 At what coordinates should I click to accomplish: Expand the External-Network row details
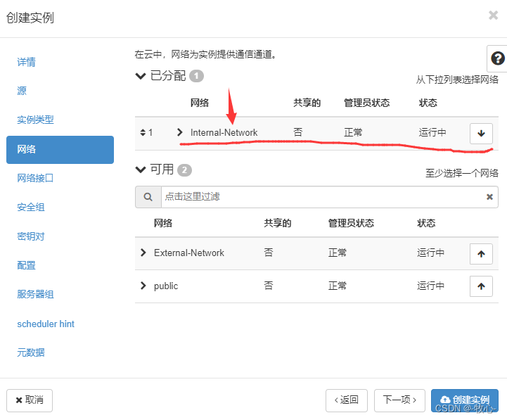[143, 253]
